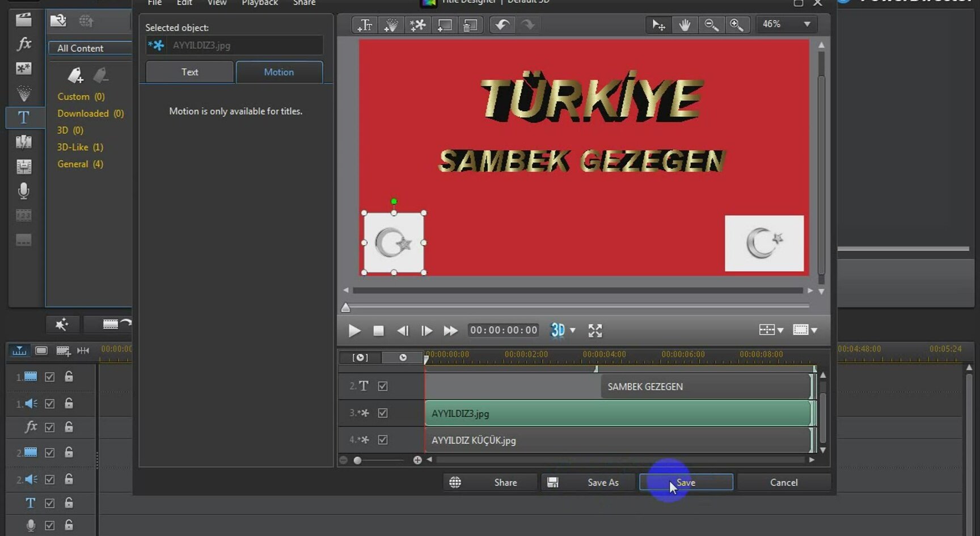The height and width of the screenshot is (536, 980).
Task: Fast forward the preview
Action: pyautogui.click(x=450, y=331)
